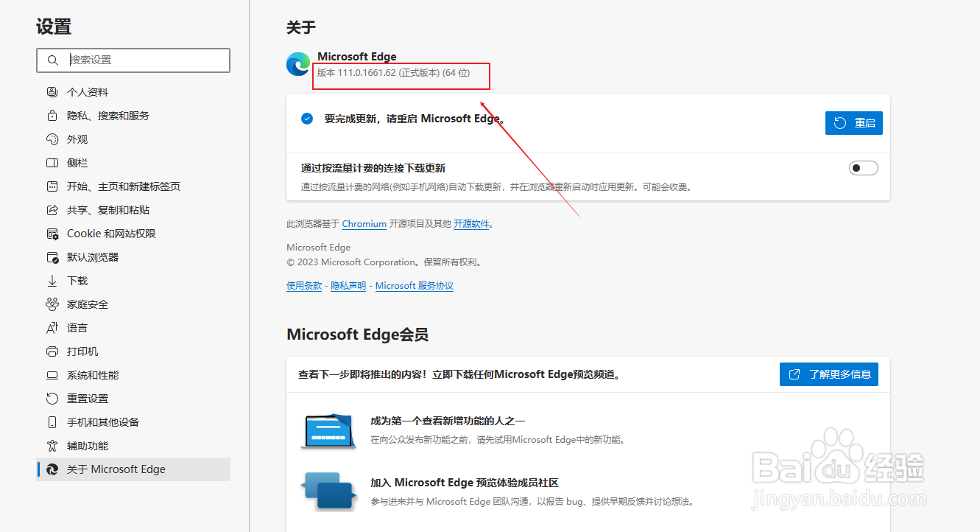Open 隐私、搜索和服务 settings page
This screenshot has width=980, height=532.
pyautogui.click(x=133, y=116)
